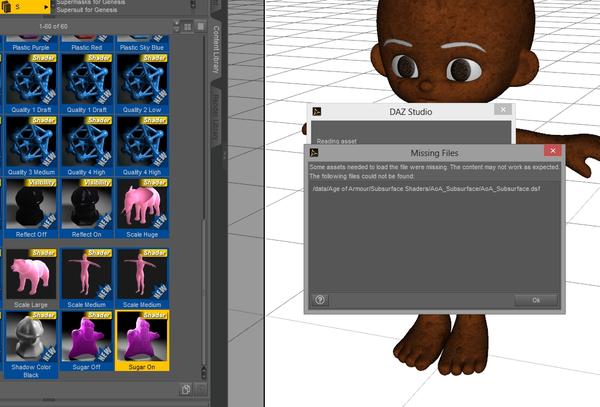Click the page stepper next to the item count
Screen dimensions: 600x407
pyautogui.click(x=176, y=26)
